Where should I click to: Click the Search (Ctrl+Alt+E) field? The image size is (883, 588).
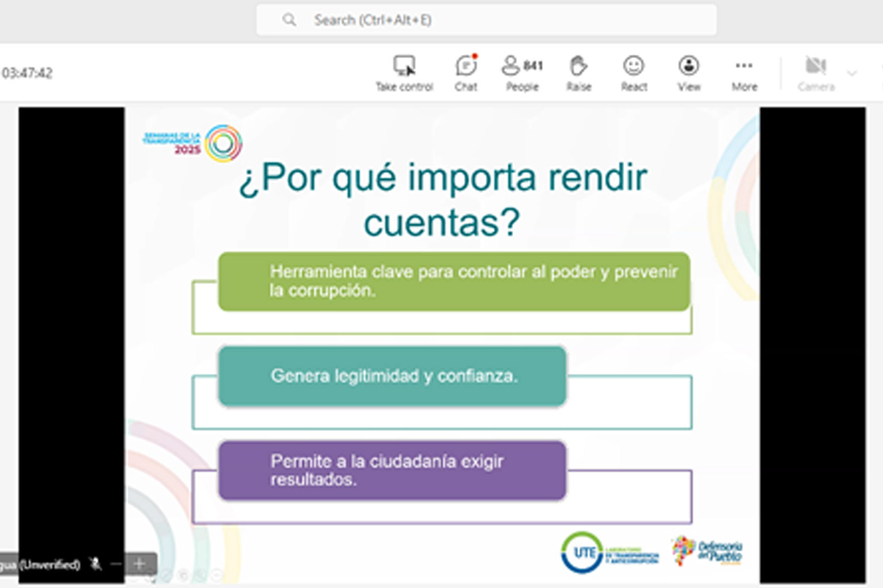pos(486,20)
